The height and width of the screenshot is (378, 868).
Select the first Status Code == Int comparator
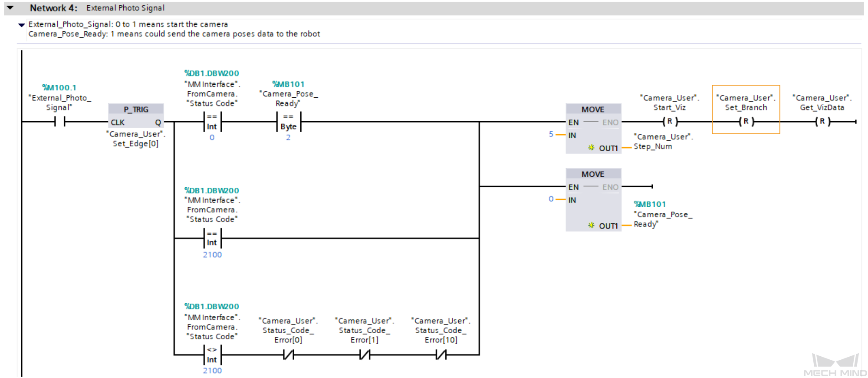[x=212, y=122]
